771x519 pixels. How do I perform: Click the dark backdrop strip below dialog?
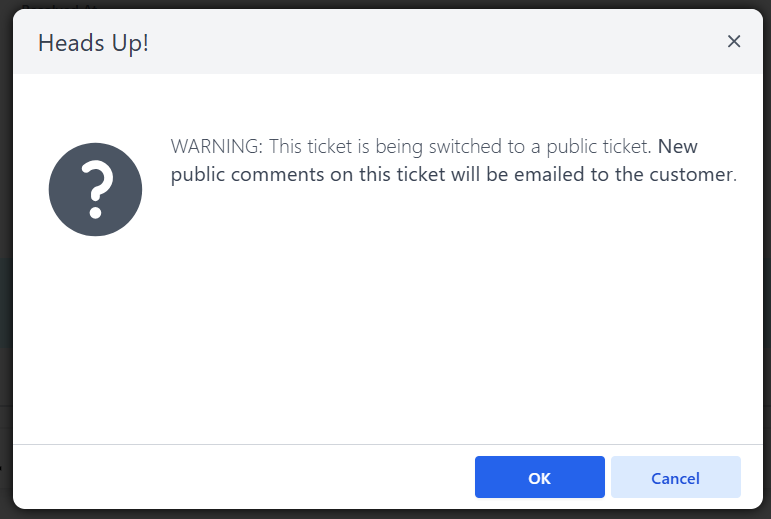click(x=386, y=515)
